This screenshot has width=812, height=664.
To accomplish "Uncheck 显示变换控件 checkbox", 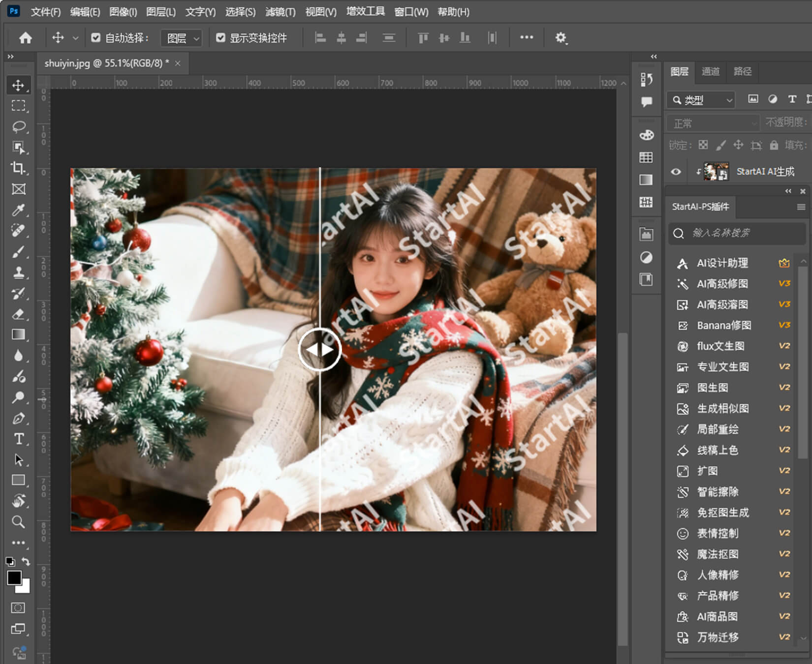I will pos(221,38).
